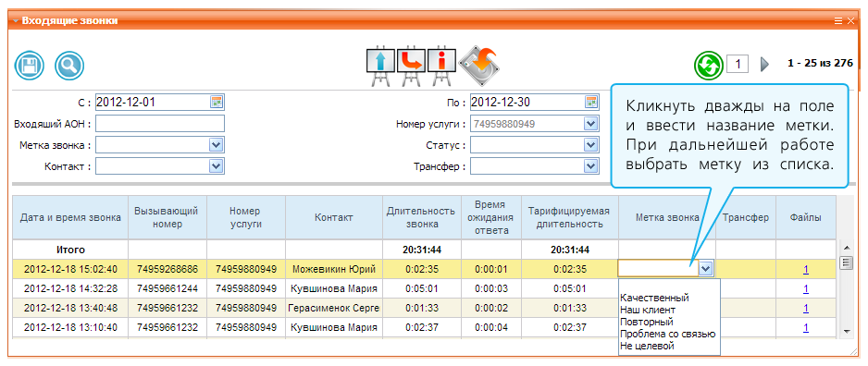Go to next page arrow
The height and width of the screenshot is (366, 868).
(765, 65)
